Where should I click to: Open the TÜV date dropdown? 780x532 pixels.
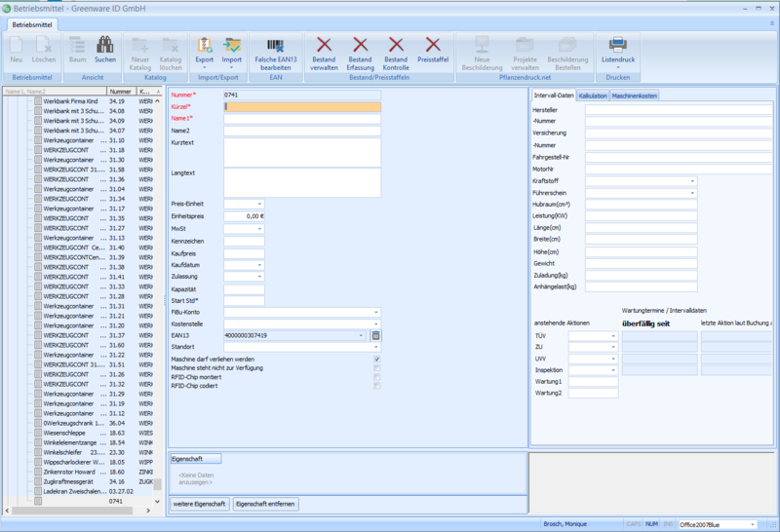point(613,336)
